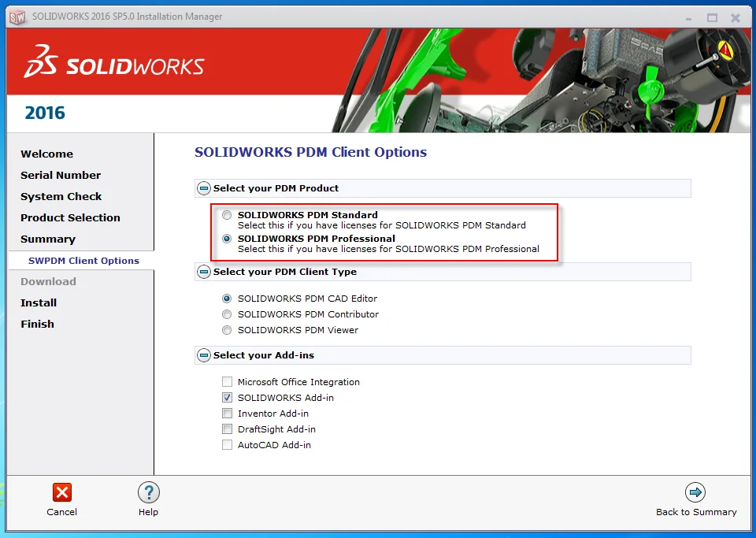Click the red Cancel X icon
Screen dimensions: 756x538
click(61, 492)
